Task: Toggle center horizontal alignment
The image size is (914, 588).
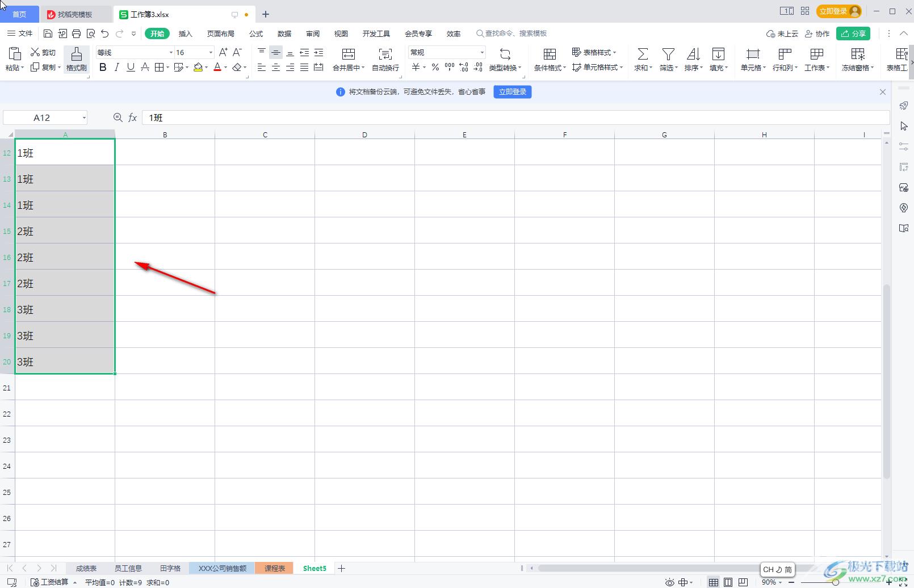Action: pyautogui.click(x=275, y=67)
